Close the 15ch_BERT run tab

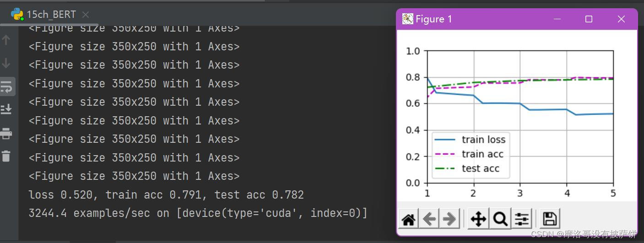[86, 15]
